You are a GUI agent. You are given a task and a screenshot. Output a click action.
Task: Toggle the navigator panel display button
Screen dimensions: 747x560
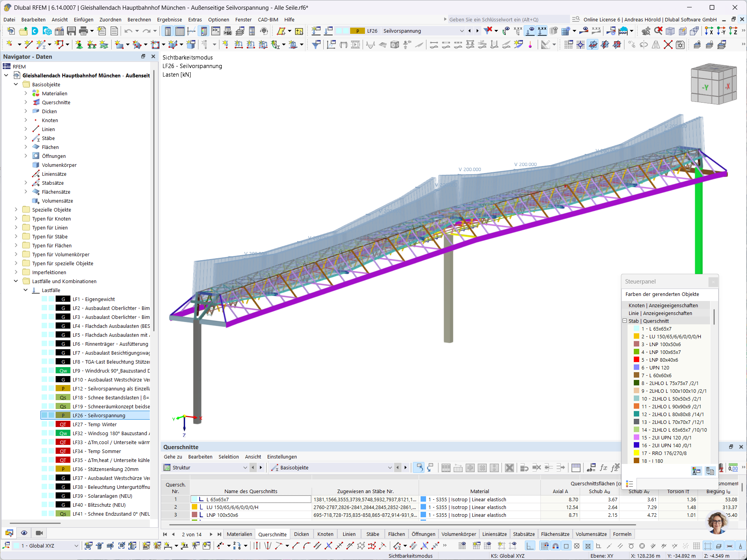(168, 31)
